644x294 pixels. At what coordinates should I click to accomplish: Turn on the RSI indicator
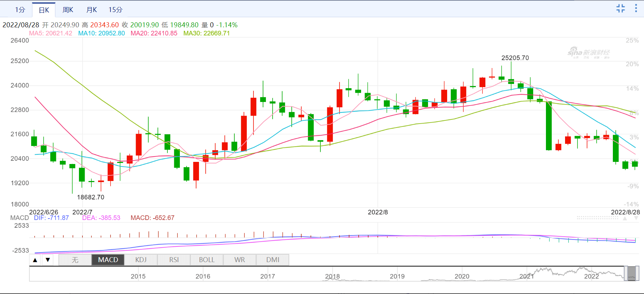click(174, 260)
